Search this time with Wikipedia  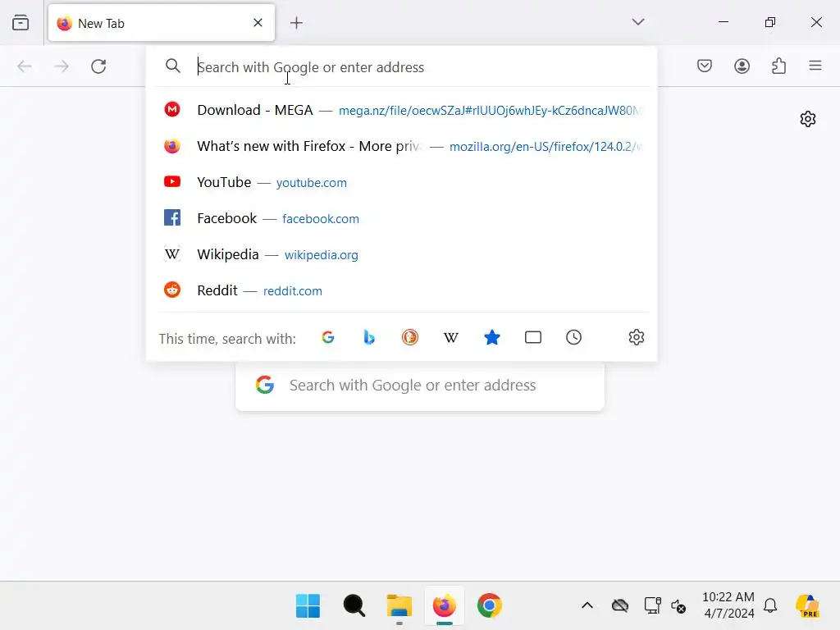(450, 337)
